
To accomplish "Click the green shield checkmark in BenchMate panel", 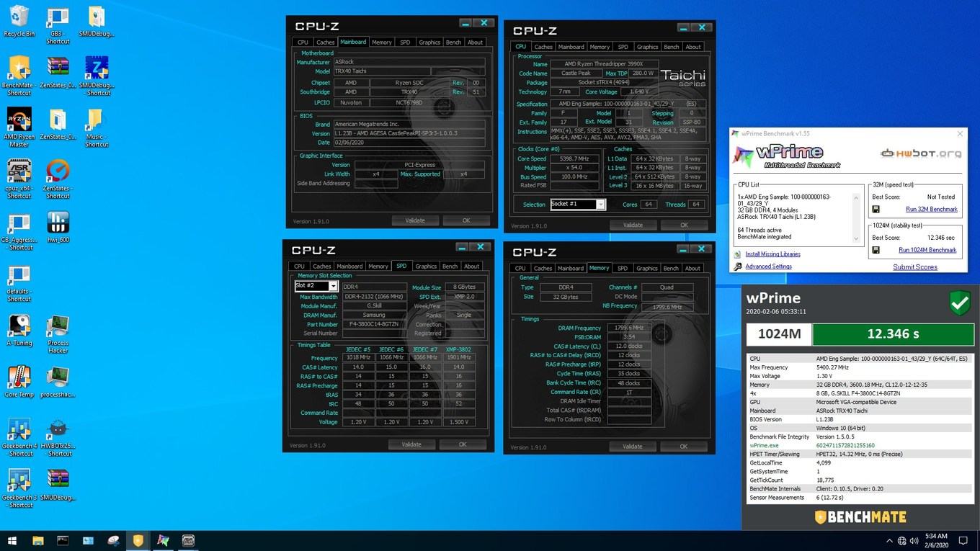I will 959,304.
